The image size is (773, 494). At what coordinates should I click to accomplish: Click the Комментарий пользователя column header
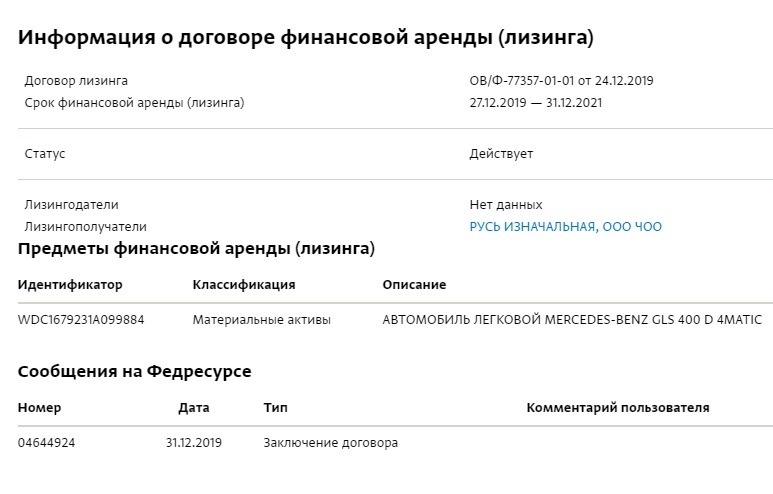[x=618, y=408]
